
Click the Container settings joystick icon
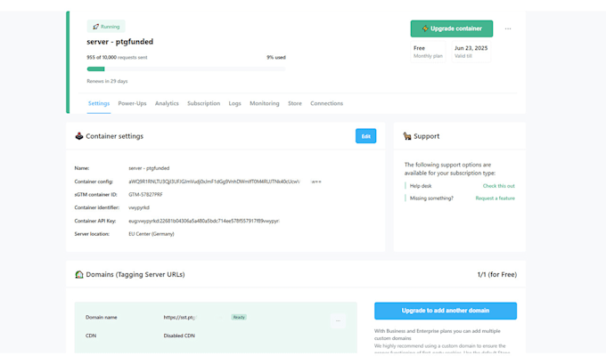pyautogui.click(x=78, y=136)
